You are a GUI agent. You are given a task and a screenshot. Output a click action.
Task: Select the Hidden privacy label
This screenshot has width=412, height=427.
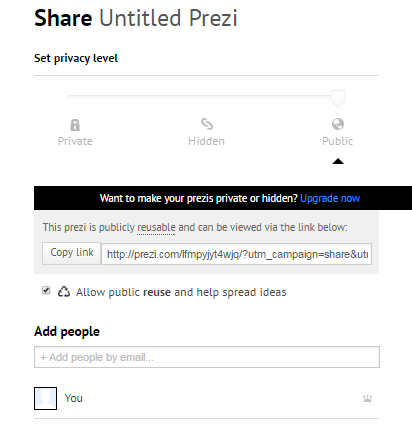206,141
